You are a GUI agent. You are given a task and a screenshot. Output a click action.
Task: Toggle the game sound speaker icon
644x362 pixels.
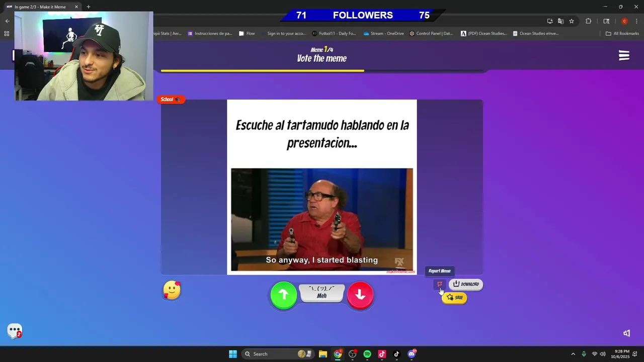(x=626, y=333)
